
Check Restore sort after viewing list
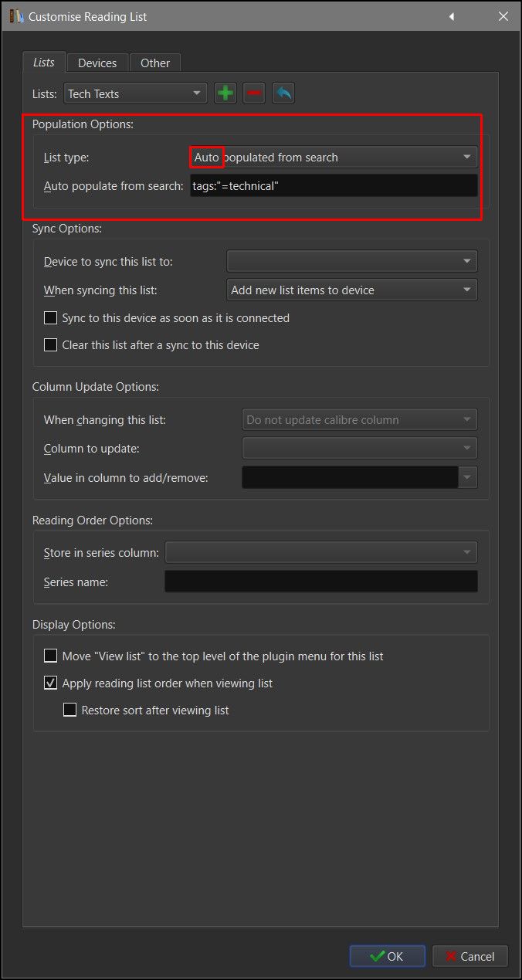[x=70, y=710]
